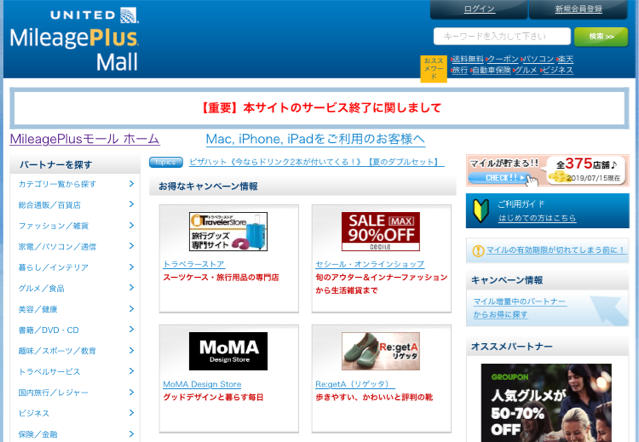Image resolution: width=639 pixels, height=442 pixels.
Task: Click the 全375店舗 CHECK banner
Action: pyautogui.click(x=547, y=171)
